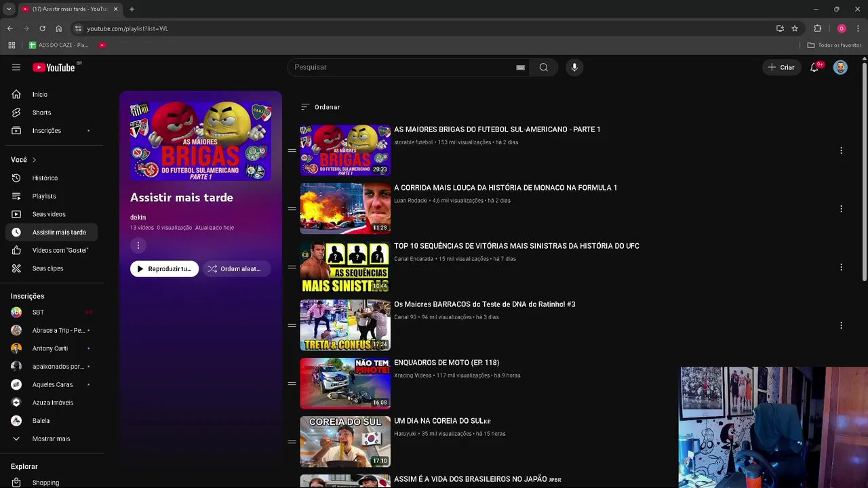Open a new browser tab
The width and height of the screenshot is (868, 488).
[132, 9]
